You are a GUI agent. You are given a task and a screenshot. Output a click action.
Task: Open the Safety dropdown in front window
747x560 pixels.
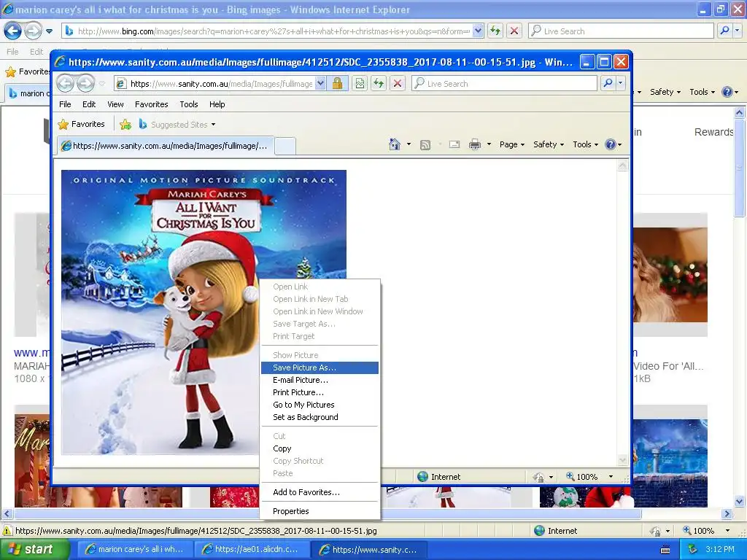[x=549, y=144]
